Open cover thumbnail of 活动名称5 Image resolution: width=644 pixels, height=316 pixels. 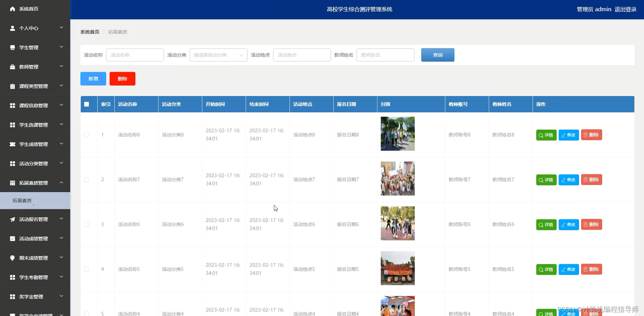397,268
